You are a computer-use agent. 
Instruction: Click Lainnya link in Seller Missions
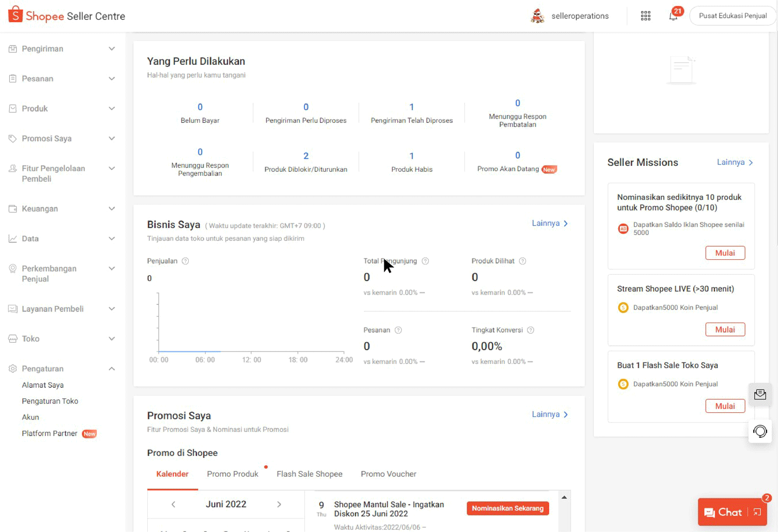tap(734, 162)
